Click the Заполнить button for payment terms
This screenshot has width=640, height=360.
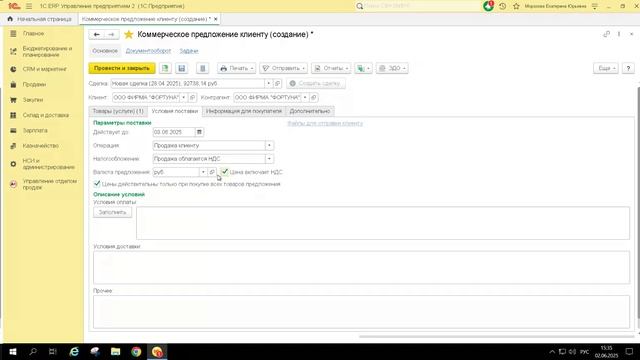coord(112,212)
